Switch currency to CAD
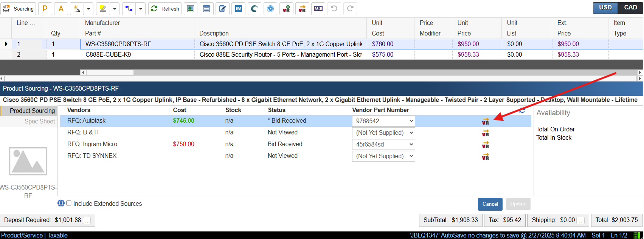644x239 pixels. 630,8
